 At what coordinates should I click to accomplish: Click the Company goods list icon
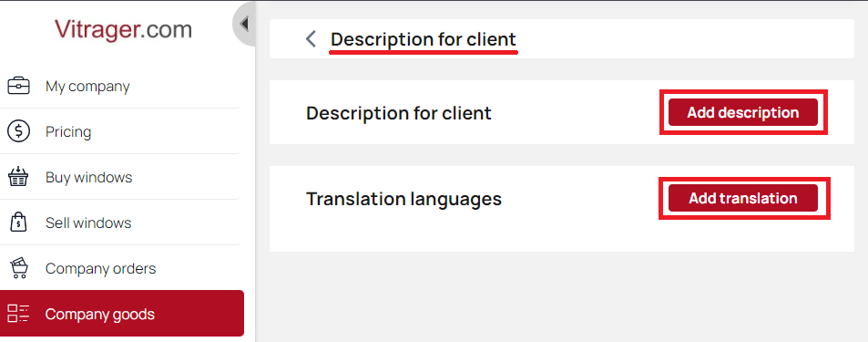[19, 314]
